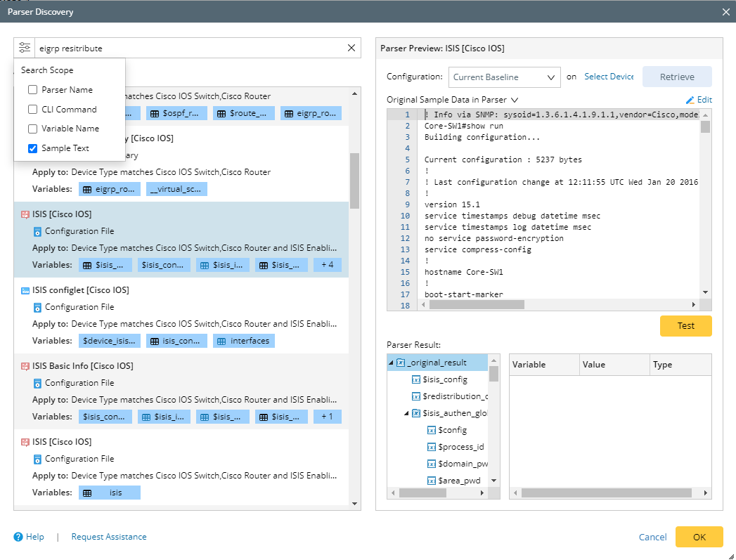The width and height of the screenshot is (736, 560).
Task: Click the search scope filter icon
Action: pyautogui.click(x=25, y=48)
